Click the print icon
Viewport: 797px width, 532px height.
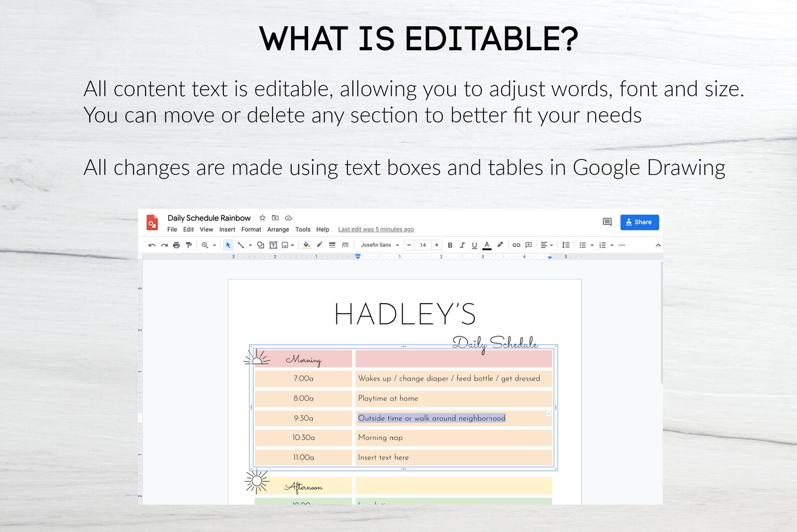[176, 245]
